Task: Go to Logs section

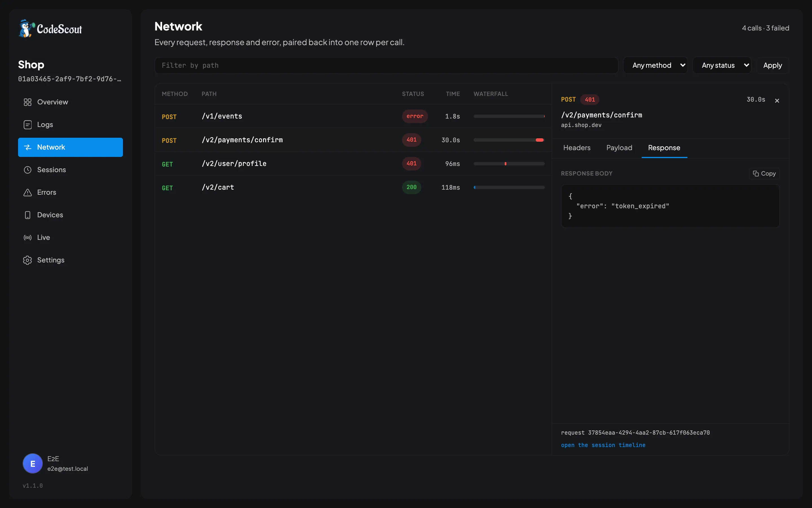Action: coord(70,125)
